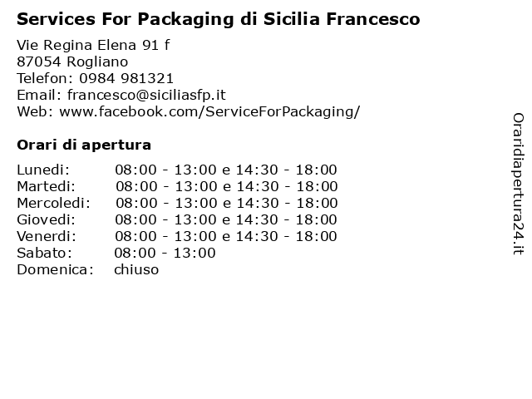
Task: Click the Orari di apertura heading
Action: 84,145
